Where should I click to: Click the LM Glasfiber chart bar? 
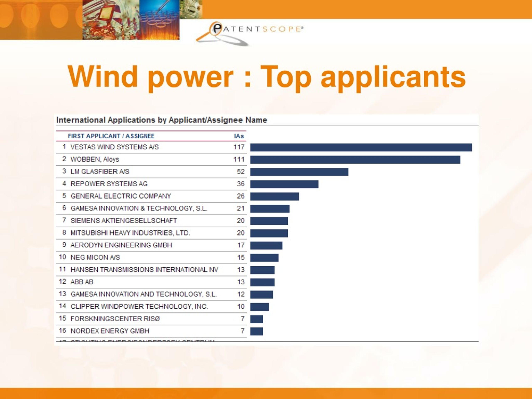point(299,172)
